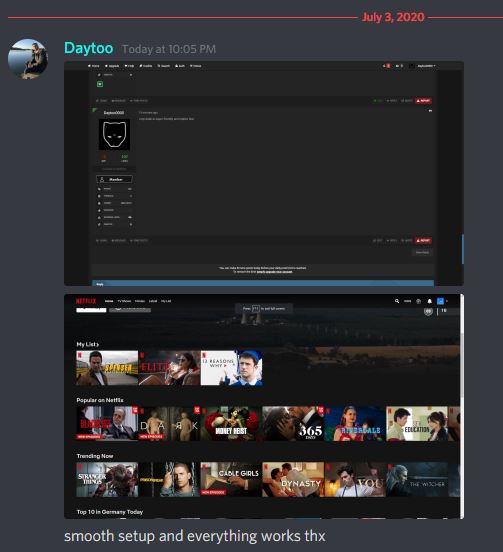Open the 365 Days thumbnail
Image resolution: width=503 pixels, height=552 pixels.
[x=293, y=424]
